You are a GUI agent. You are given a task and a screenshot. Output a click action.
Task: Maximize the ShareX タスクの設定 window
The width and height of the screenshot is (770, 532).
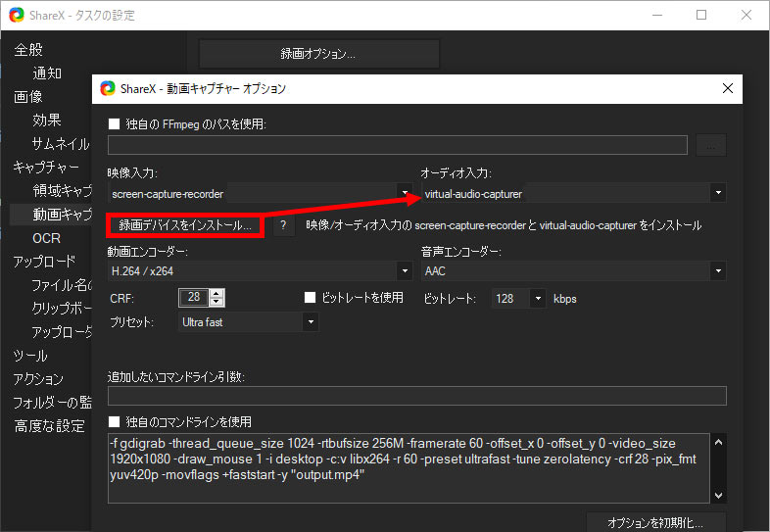coord(701,15)
